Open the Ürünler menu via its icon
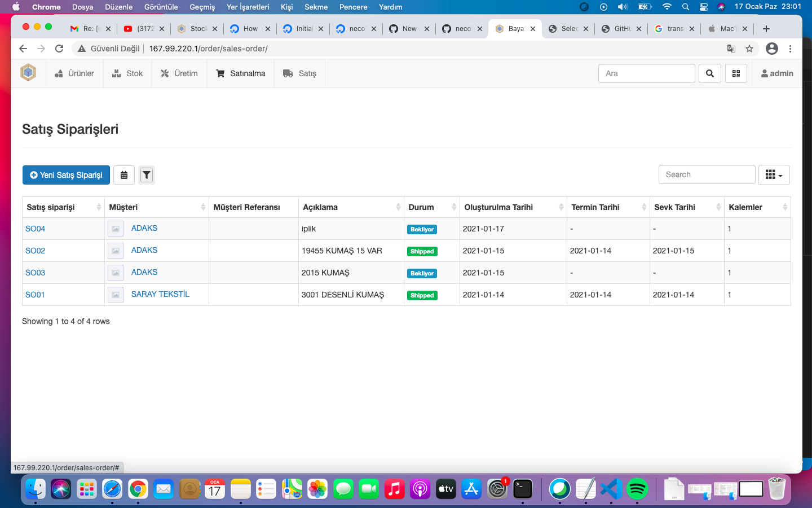The width and height of the screenshot is (812, 508). (x=59, y=73)
